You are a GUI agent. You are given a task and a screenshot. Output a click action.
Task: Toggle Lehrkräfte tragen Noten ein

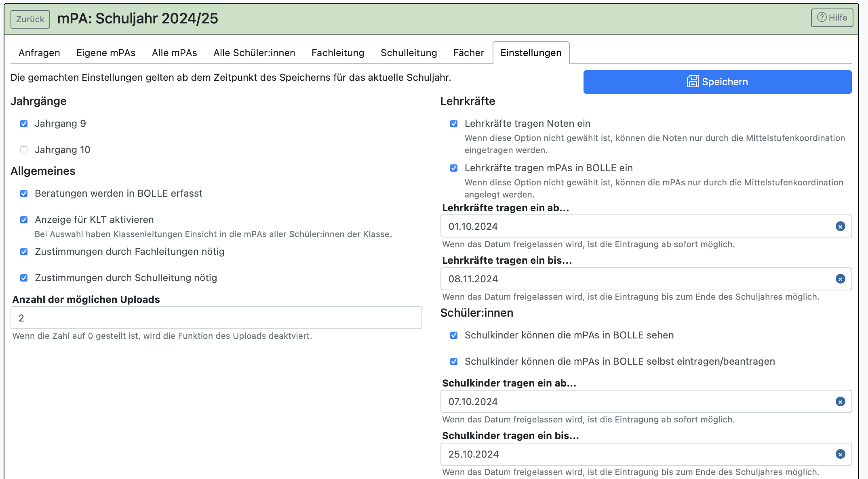pos(454,124)
